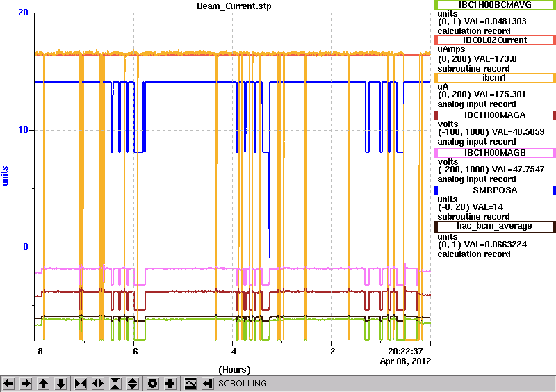Zoom in horizontally with the inward-pointing triangles icon

tap(81, 384)
